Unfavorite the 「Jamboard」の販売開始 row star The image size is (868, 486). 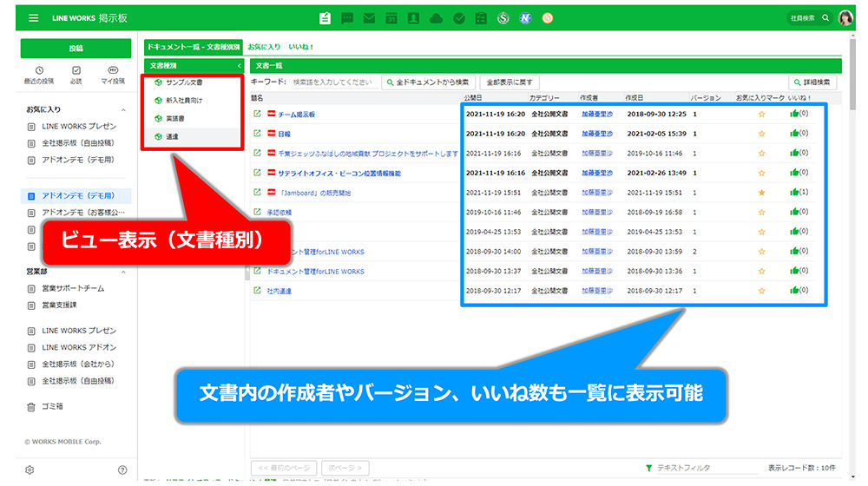coord(762,193)
